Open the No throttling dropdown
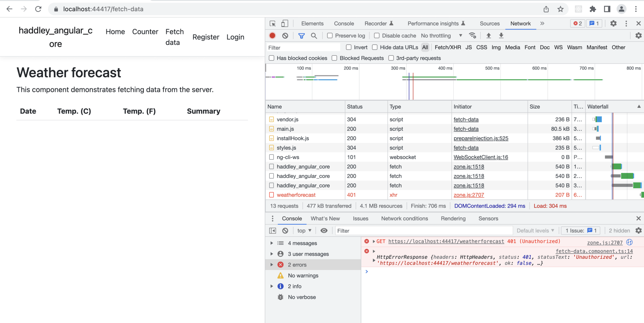The image size is (644, 323). coord(441,35)
